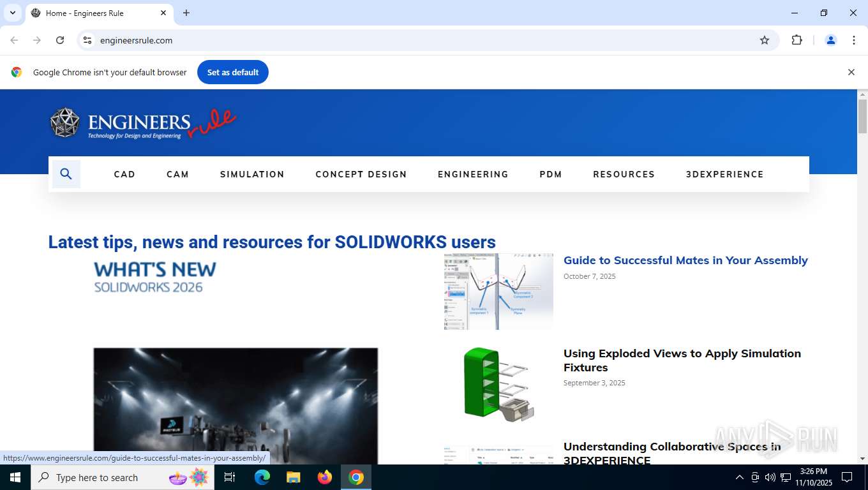Show hidden system tray icons
Viewport: 868px width, 490px height.
[740, 477]
